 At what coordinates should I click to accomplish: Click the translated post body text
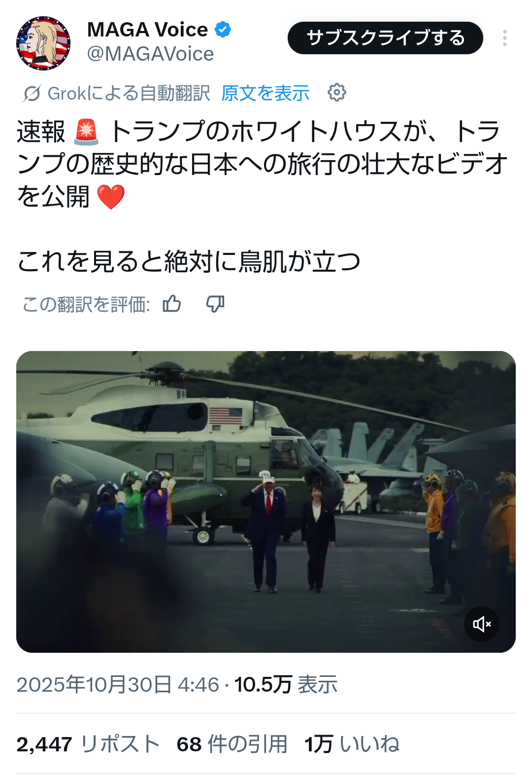tap(263, 196)
